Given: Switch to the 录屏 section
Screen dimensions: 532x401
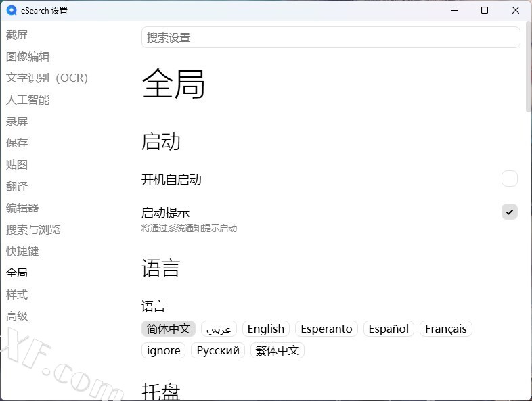Looking at the screenshot, I should [17, 122].
